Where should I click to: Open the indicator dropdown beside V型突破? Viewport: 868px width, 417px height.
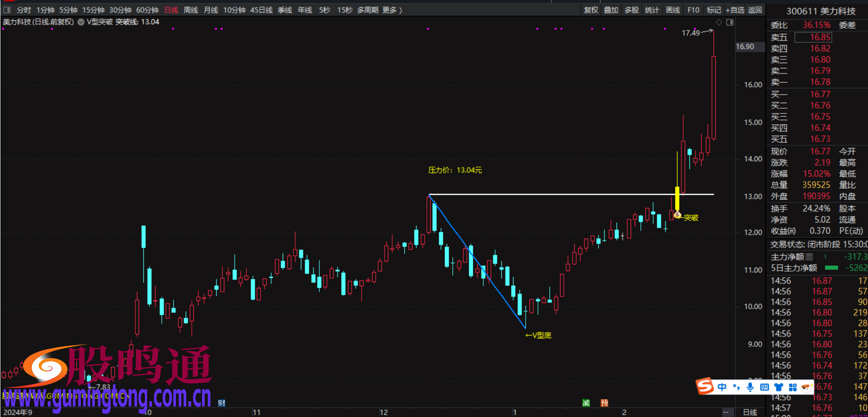click(x=81, y=22)
